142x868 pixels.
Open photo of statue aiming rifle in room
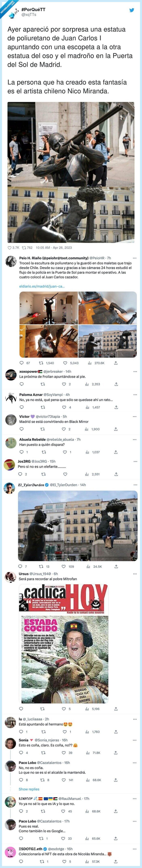[x=48, y=308]
